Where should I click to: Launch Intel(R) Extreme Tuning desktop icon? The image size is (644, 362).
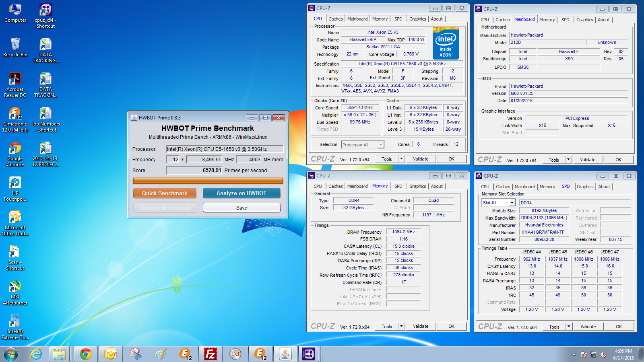tap(15, 327)
